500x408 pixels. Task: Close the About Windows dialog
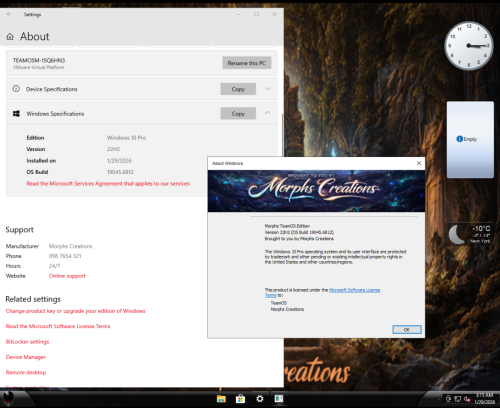click(419, 163)
